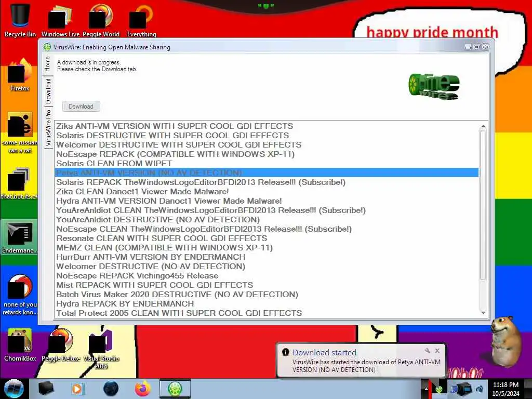Image resolution: width=532 pixels, height=399 pixels.
Task: Select 'Solaris CLEAN FROM WIPET' entry
Action: tap(267, 163)
